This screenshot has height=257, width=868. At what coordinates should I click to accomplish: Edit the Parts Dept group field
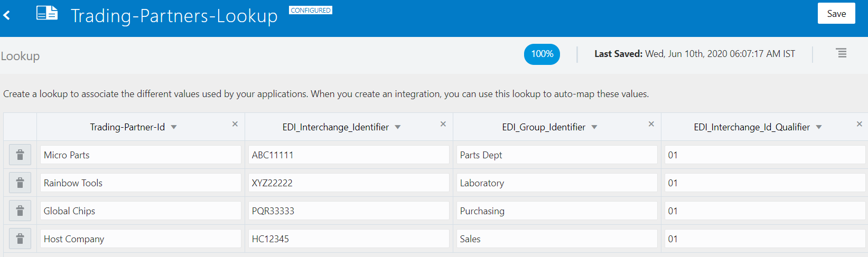tap(557, 155)
